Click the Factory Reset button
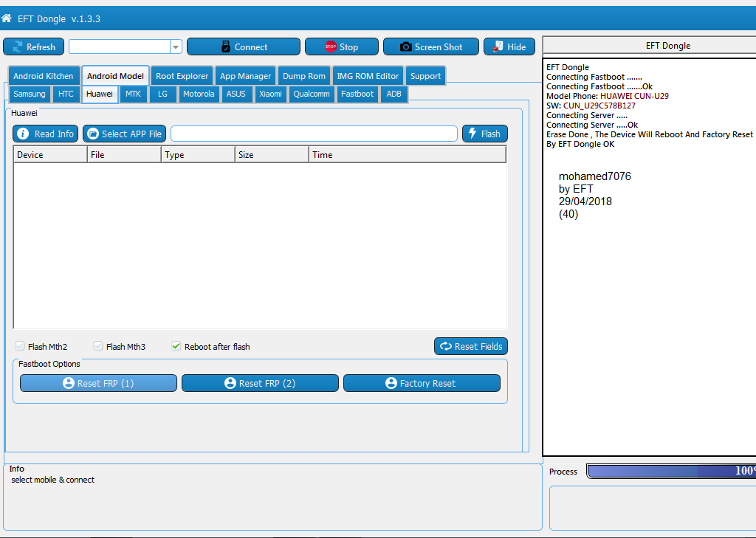The height and width of the screenshot is (538, 756). (422, 383)
